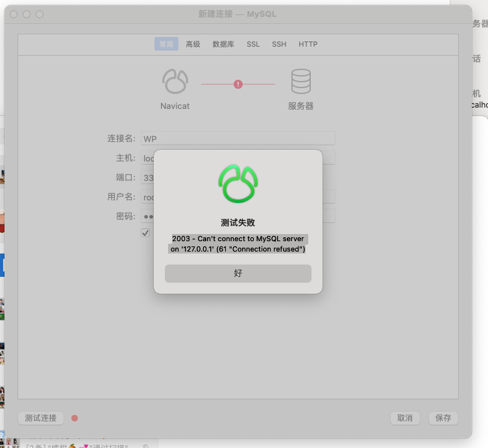Click the 主机 host input field

coord(238,158)
